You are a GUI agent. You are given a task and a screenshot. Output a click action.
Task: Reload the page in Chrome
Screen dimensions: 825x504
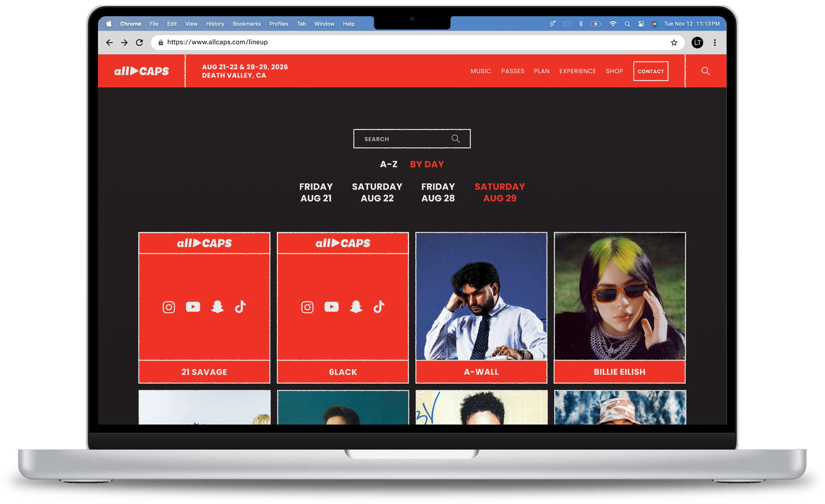(139, 43)
